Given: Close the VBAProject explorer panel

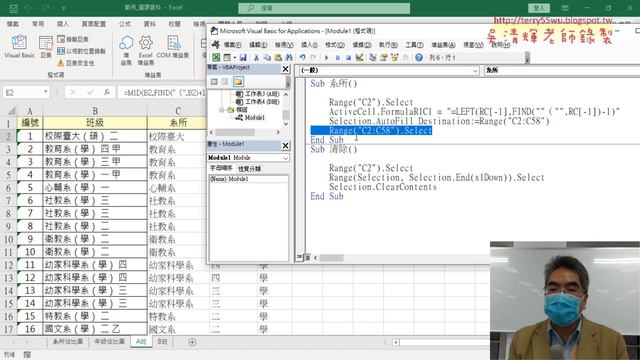Looking at the screenshot, I should [285, 69].
